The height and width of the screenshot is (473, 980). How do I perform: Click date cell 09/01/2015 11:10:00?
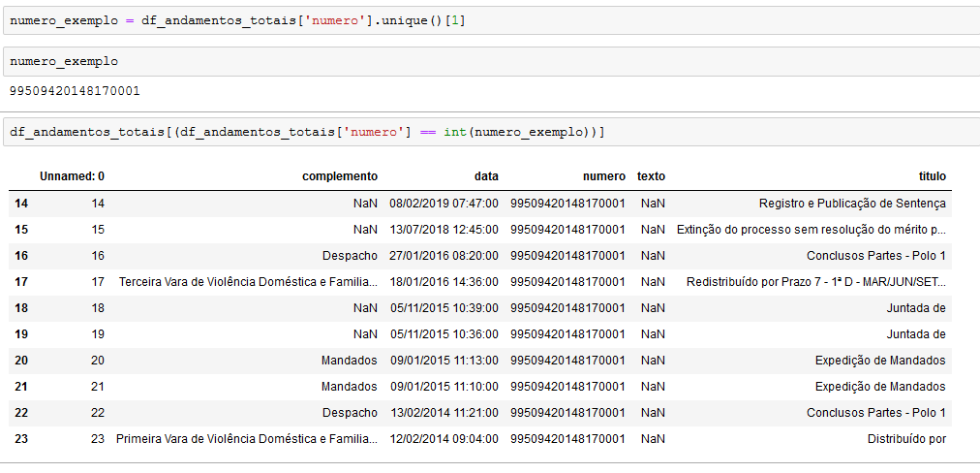pos(444,387)
